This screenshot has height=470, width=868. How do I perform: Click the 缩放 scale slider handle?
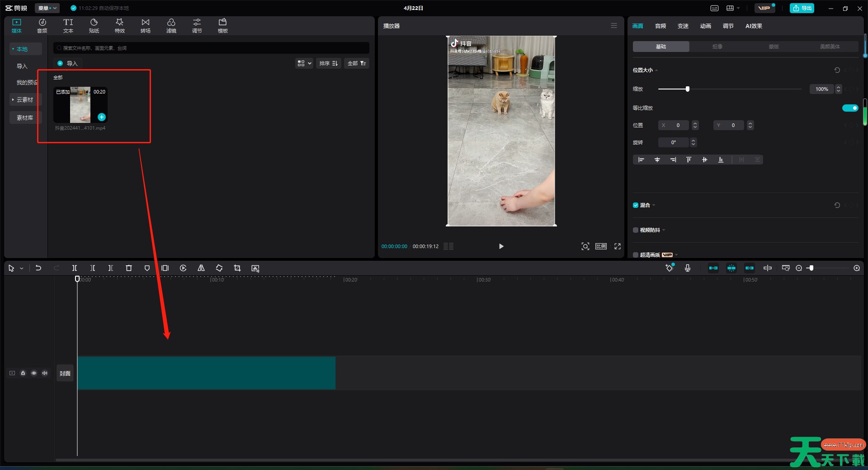[688, 89]
